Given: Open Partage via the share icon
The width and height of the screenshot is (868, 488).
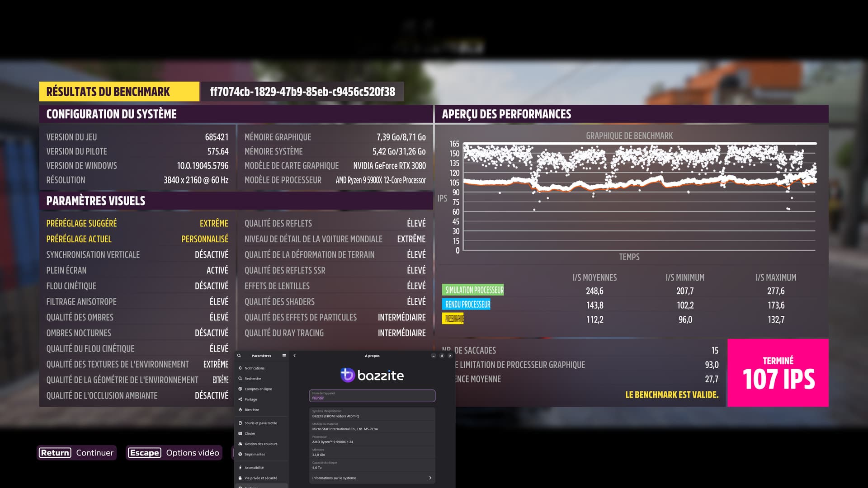Looking at the screenshot, I should (241, 399).
